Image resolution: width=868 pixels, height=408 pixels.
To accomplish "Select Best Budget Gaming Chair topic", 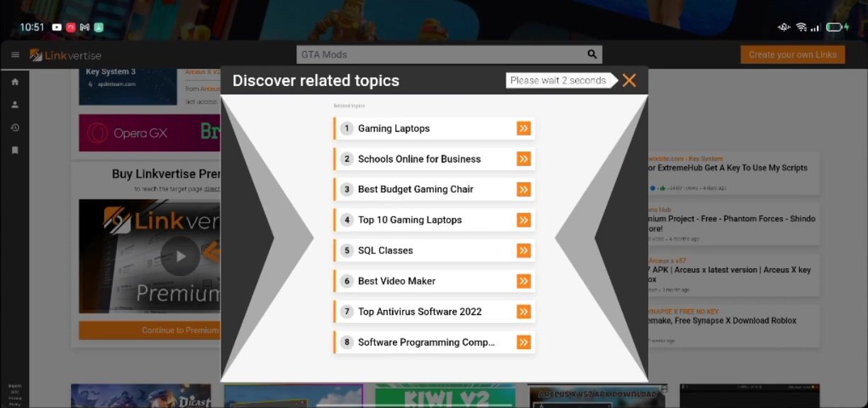I will [x=434, y=189].
